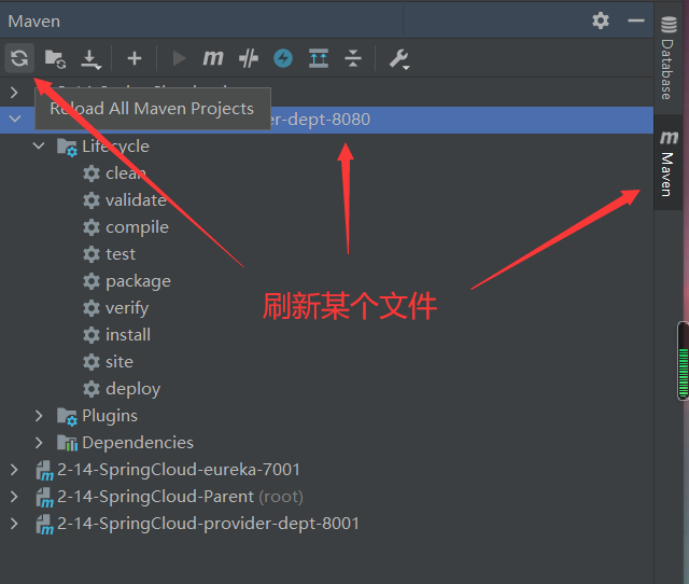This screenshot has width=689, height=584.
Task: Select the validate lifecycle goal
Action: coord(136,200)
